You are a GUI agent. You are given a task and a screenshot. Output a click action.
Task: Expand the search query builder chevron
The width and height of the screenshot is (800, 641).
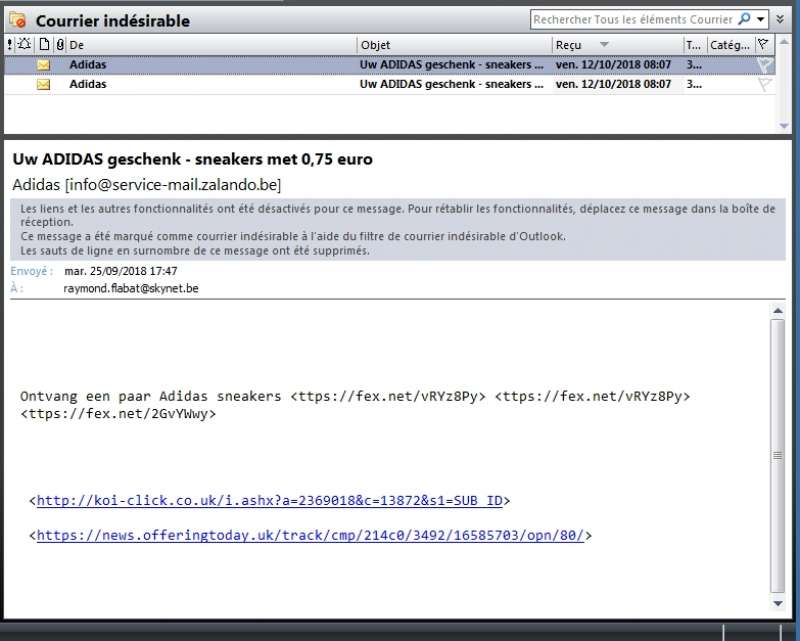click(x=781, y=19)
